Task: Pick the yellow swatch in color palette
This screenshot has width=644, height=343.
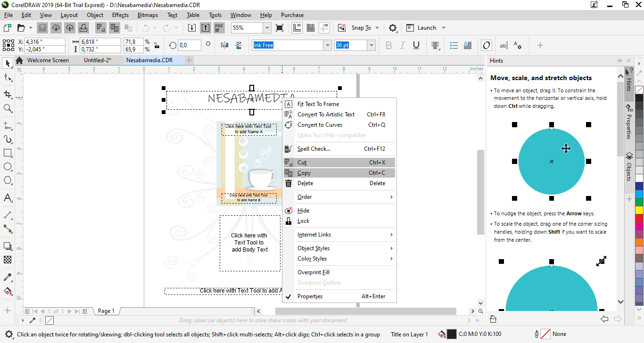Action: tap(639, 210)
